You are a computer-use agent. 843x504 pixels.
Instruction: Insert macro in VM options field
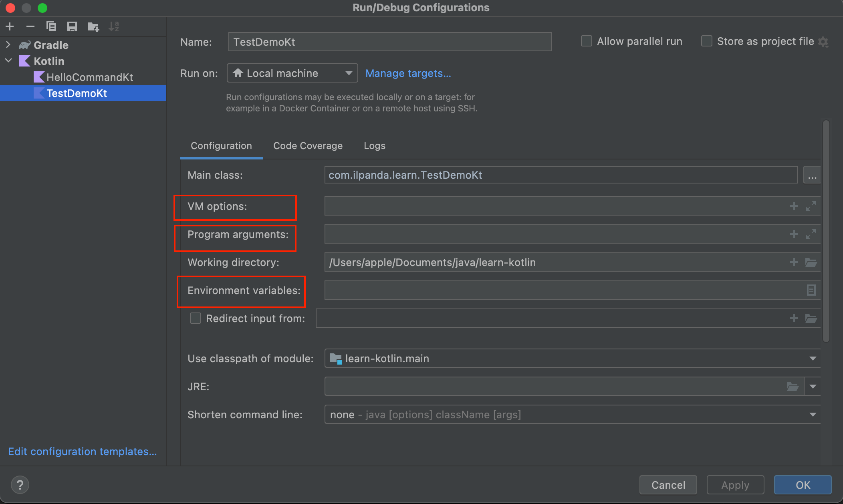pyautogui.click(x=794, y=206)
